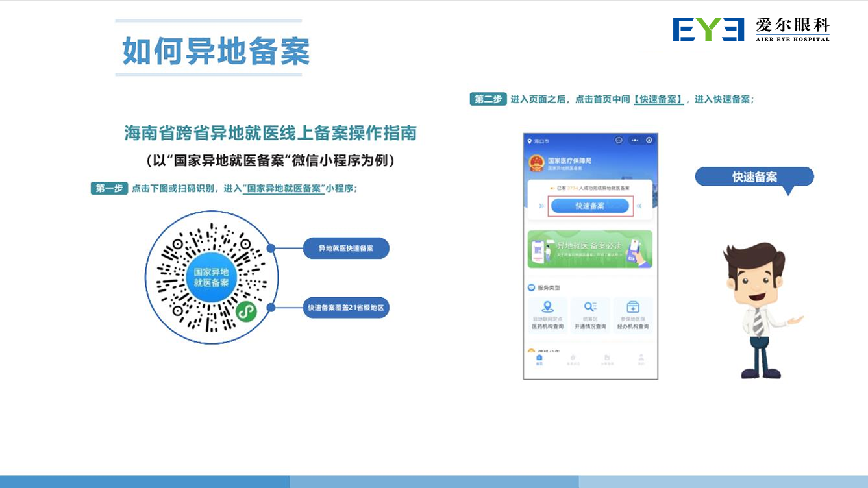This screenshot has height=488, width=868.
Task: Click the left double-chevron beside 快速备案
Action: pos(541,206)
